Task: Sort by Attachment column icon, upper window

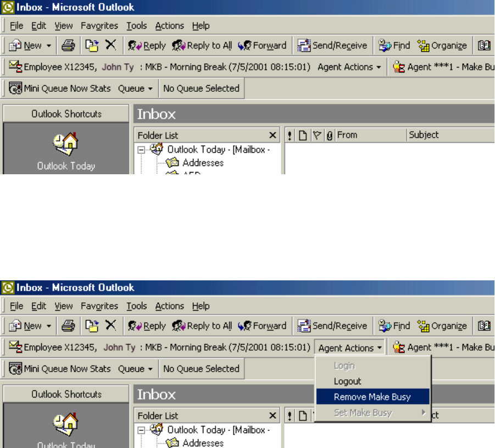Action: [330, 135]
